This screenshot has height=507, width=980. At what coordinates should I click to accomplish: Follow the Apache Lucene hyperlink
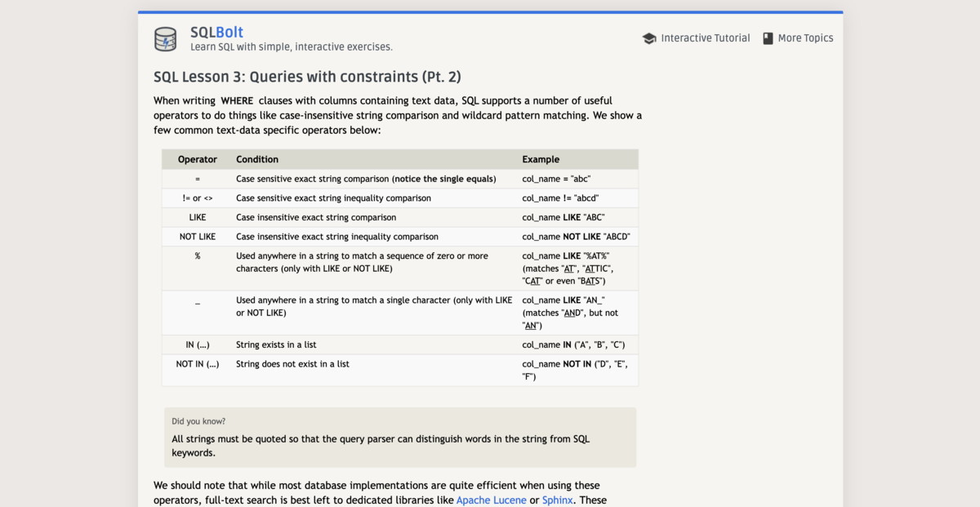click(491, 500)
